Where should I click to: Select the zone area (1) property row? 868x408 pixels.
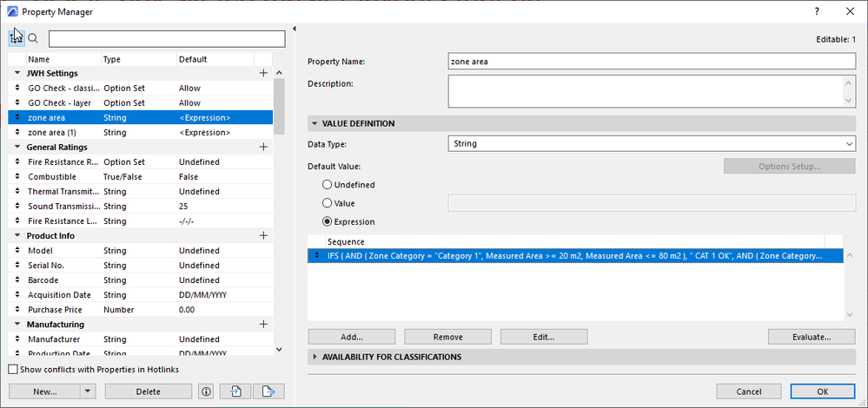[141, 133]
